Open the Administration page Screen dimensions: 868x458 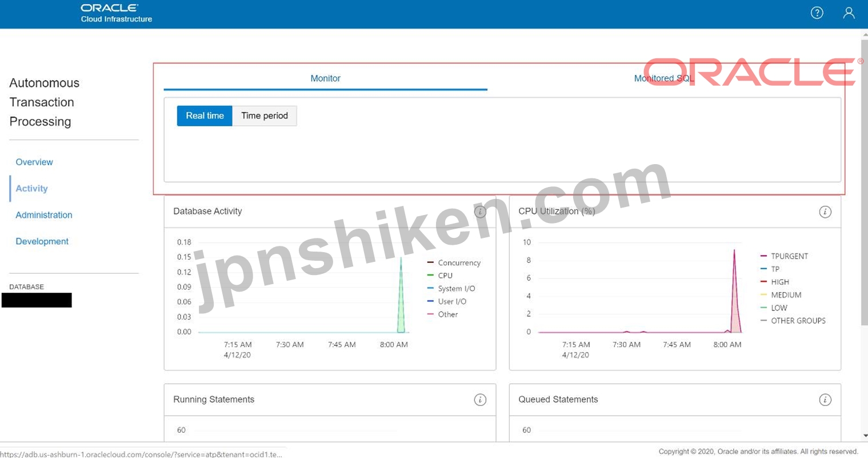[44, 215]
